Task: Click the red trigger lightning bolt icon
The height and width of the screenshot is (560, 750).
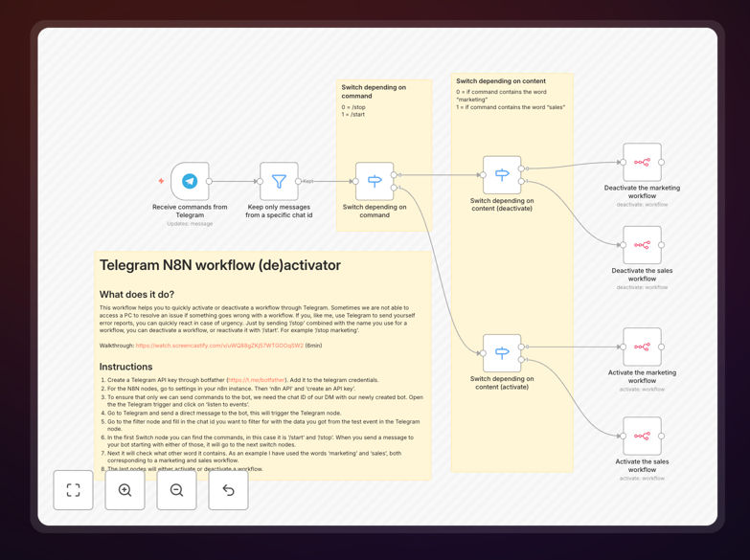Action: (161, 181)
